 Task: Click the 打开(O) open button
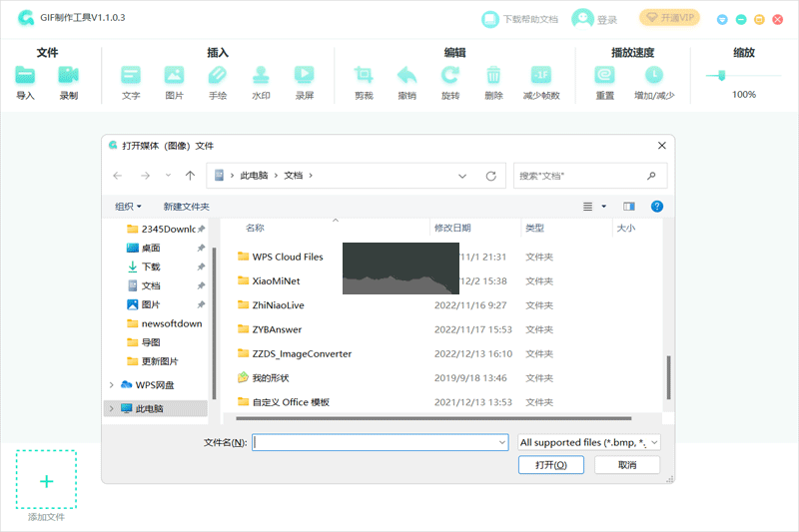coord(550,465)
